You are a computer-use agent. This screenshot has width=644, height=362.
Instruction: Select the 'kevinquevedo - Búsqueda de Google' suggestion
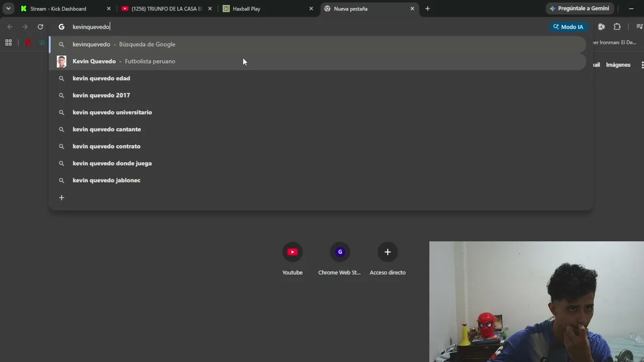(317, 44)
